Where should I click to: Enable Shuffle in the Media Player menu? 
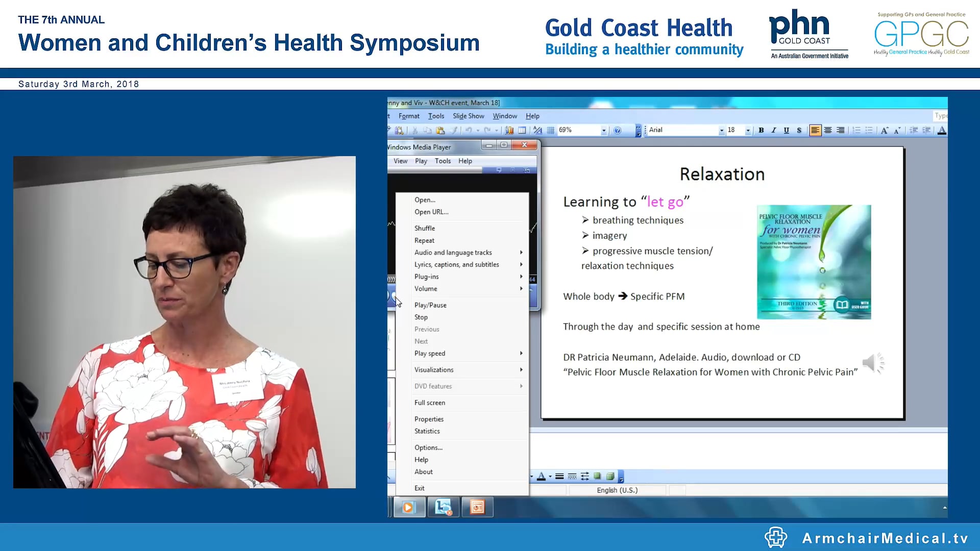(x=425, y=228)
